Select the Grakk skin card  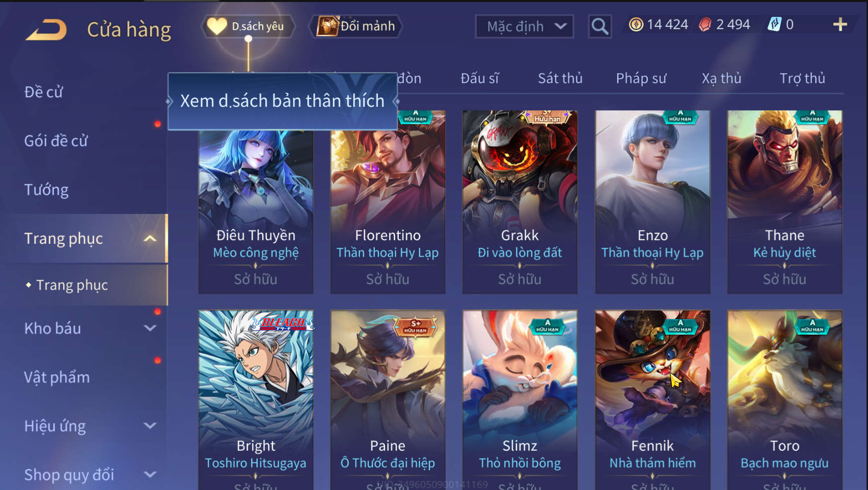coord(520,202)
